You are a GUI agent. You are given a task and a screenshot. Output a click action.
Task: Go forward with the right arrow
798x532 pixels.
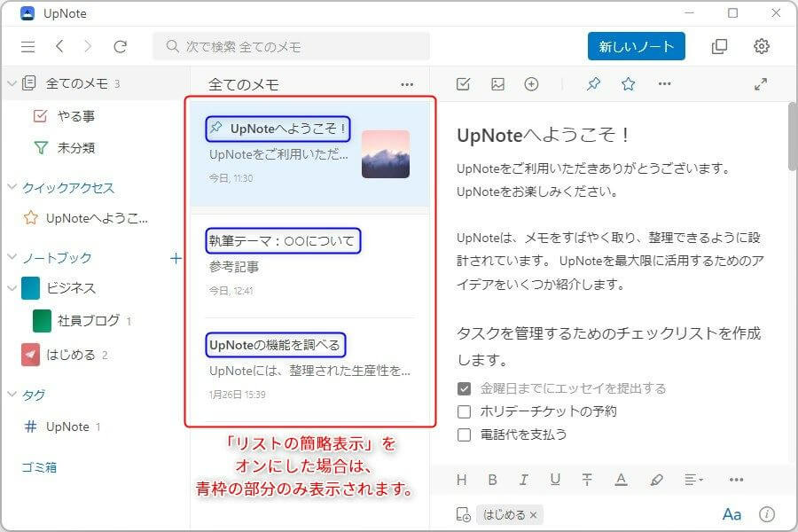tap(88, 47)
